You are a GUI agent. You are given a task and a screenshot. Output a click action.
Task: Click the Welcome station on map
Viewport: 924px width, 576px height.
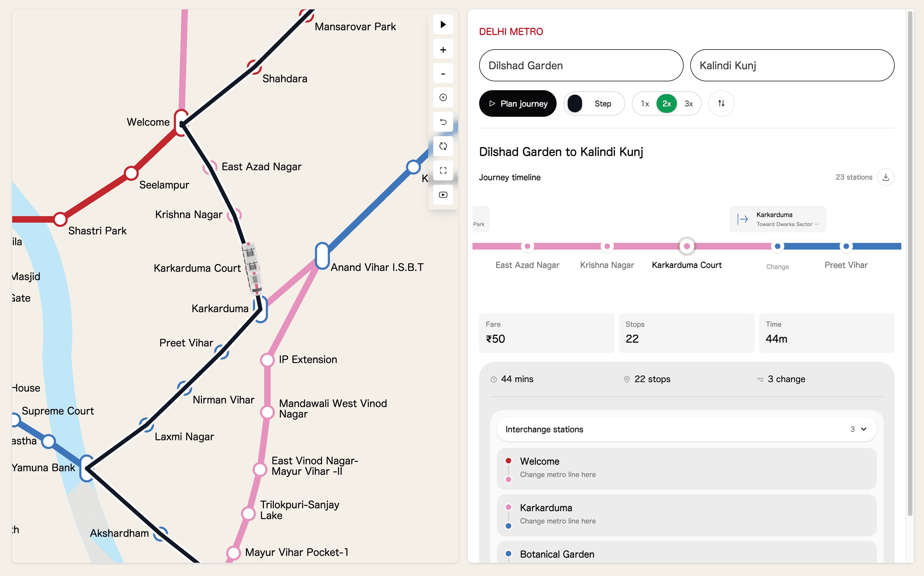coord(181,123)
